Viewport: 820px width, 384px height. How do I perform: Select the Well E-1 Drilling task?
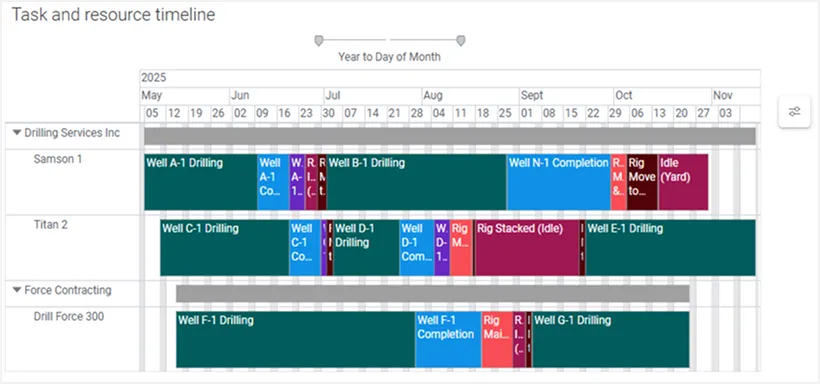coord(670,247)
